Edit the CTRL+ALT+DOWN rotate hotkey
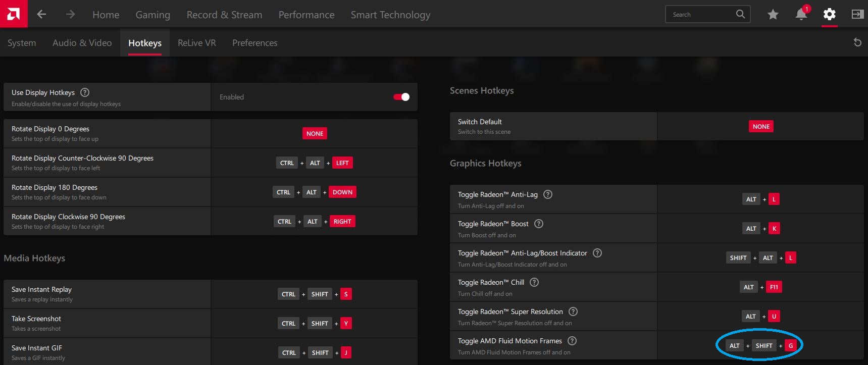This screenshot has width=868, height=365. (315, 192)
